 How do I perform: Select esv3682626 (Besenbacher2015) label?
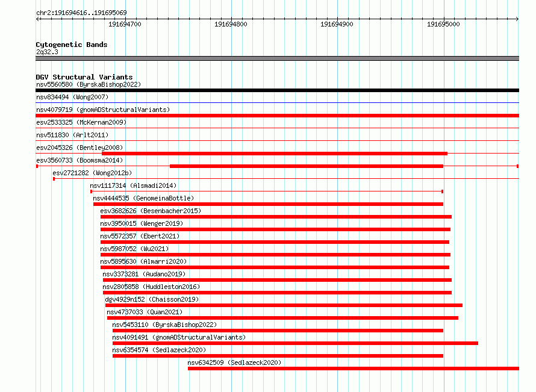(x=151, y=211)
